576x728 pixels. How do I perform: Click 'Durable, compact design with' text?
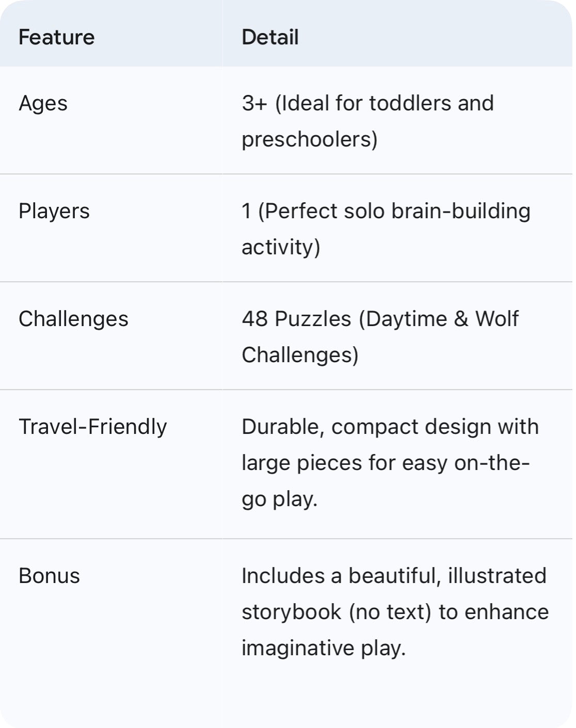point(390,427)
